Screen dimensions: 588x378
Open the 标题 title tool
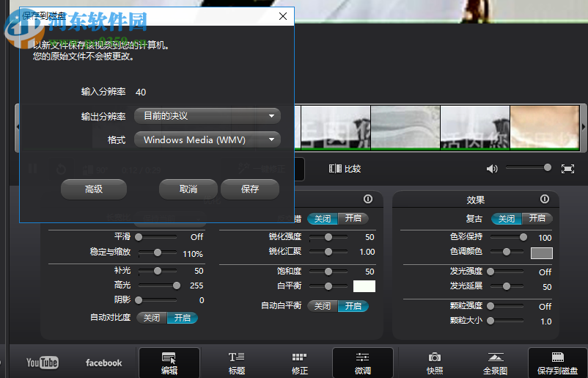236,363
